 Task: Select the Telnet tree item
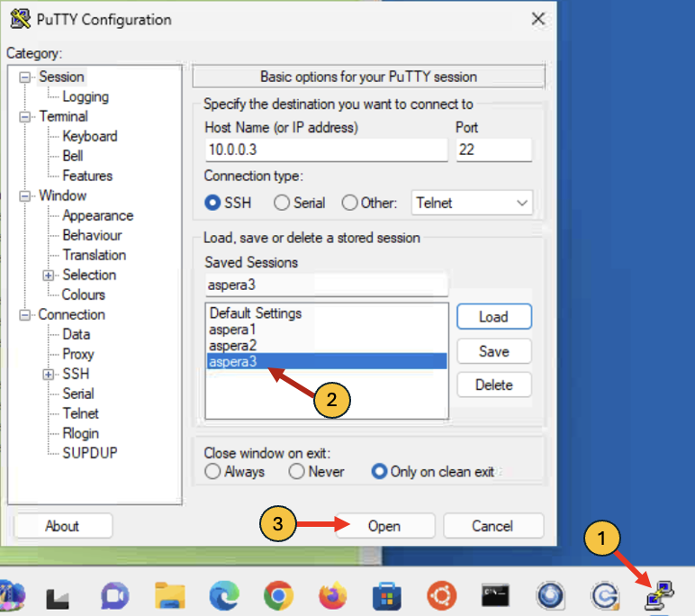point(81,413)
